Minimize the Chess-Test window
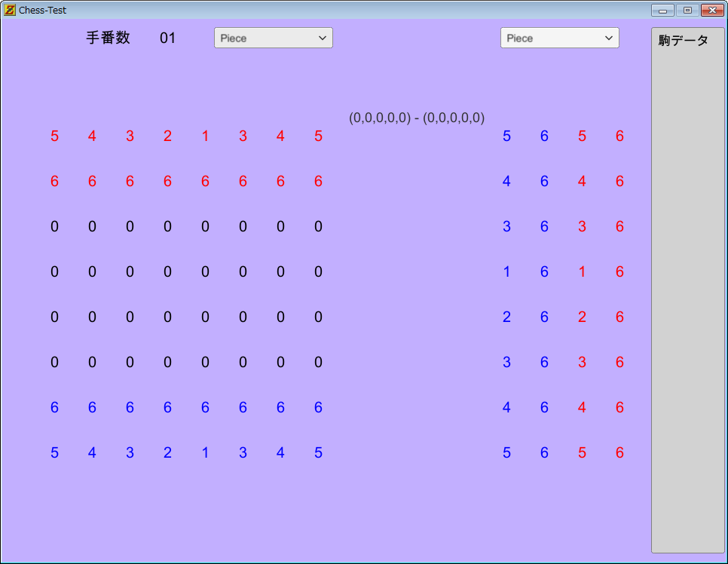 (662, 11)
